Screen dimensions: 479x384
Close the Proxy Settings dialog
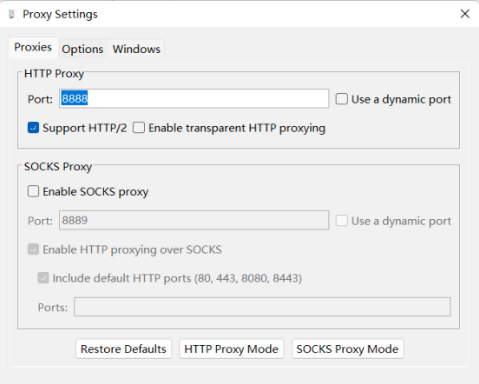[x=465, y=14]
